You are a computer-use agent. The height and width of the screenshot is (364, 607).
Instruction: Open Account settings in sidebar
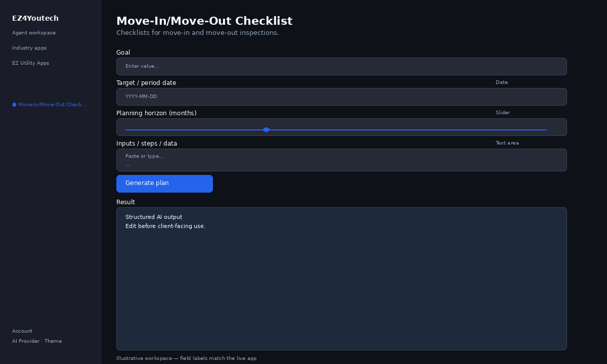(x=22, y=331)
